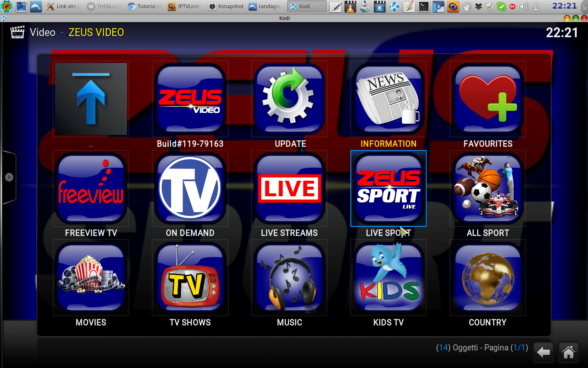Image resolution: width=588 pixels, height=368 pixels.
Task: Switch to Link sito taskbar entry
Action: coord(64,7)
